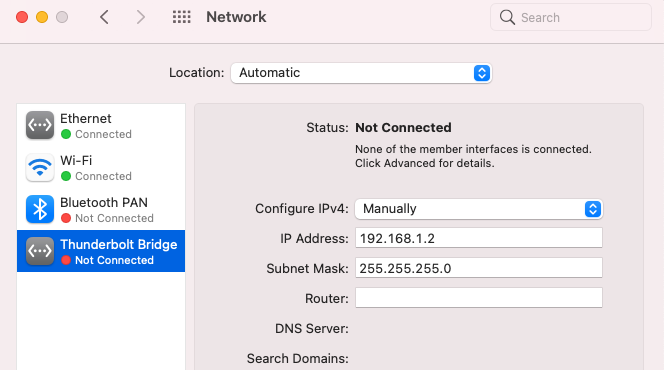664x370 pixels.
Task: Click the 'Configure IPv4:' label
Action: (x=302, y=209)
